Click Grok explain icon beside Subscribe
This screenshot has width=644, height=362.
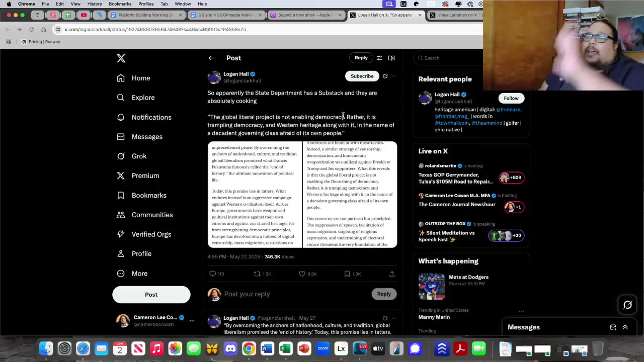coord(385,76)
